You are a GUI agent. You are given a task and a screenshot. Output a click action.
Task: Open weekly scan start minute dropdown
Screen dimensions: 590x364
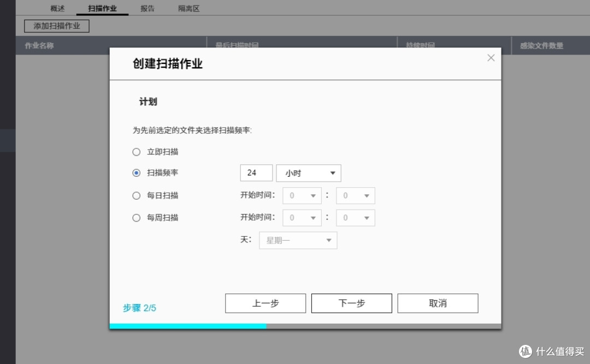point(356,218)
